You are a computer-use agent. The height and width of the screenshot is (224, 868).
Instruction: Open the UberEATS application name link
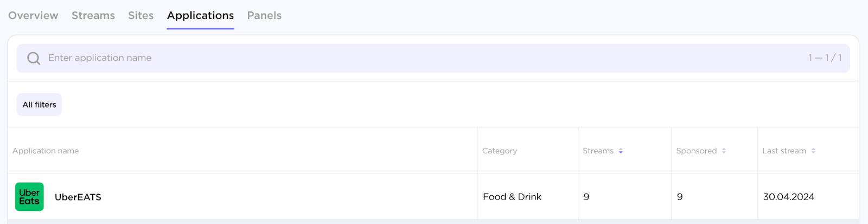point(78,197)
